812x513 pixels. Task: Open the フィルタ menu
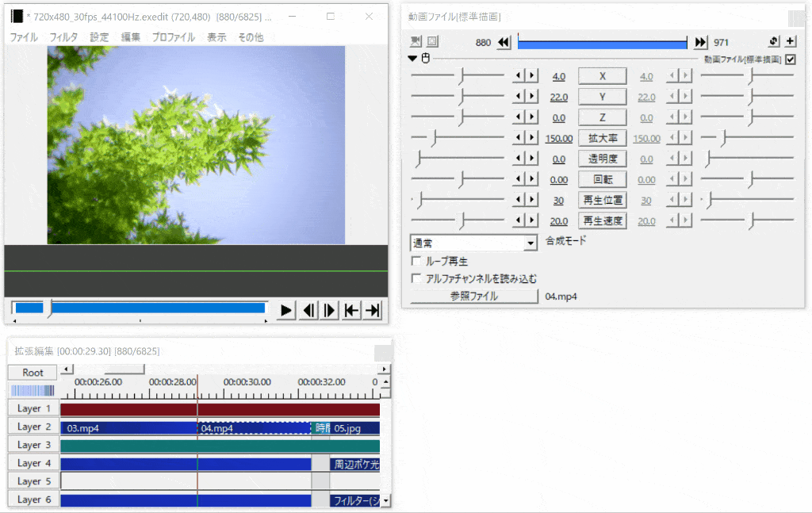click(x=63, y=37)
